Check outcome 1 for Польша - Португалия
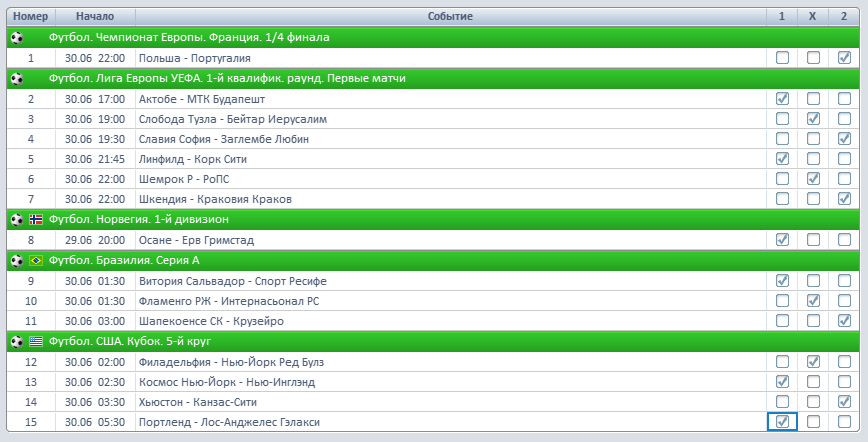 click(x=782, y=58)
